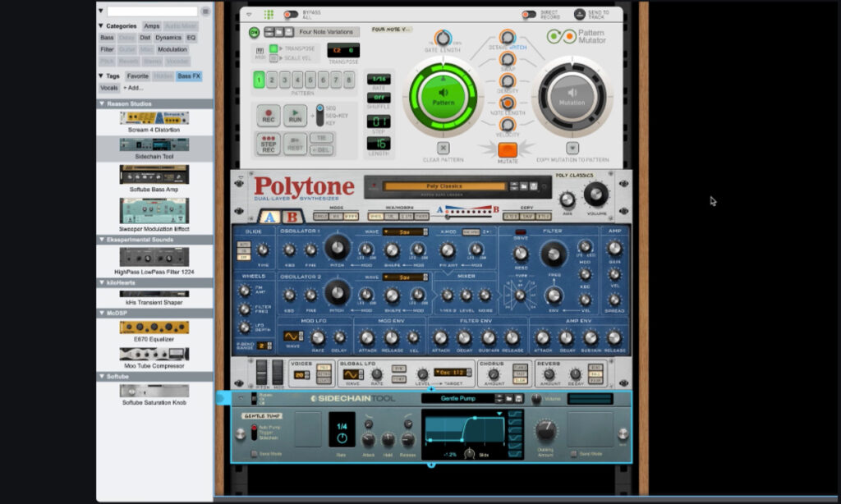Select pattern slot 1
Image resolution: width=841 pixels, height=504 pixels.
point(259,80)
